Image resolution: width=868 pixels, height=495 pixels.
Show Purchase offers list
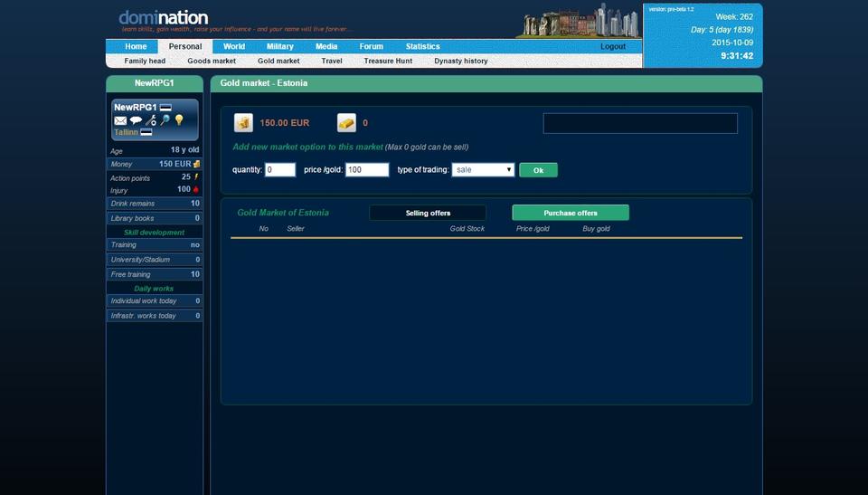point(570,213)
